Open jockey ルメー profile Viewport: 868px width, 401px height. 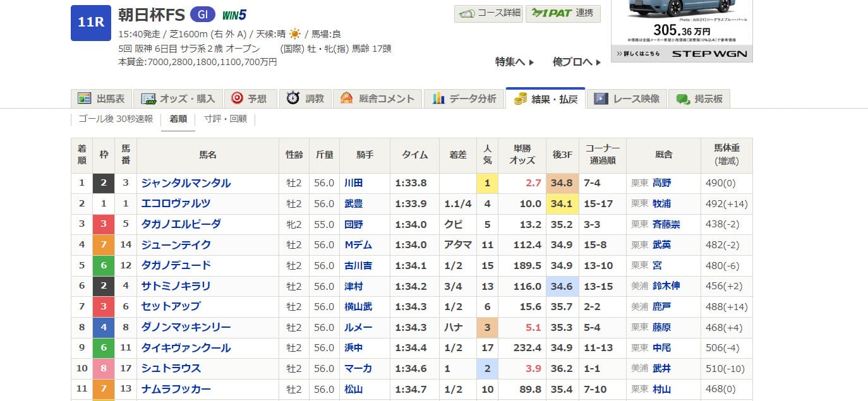[x=358, y=327]
